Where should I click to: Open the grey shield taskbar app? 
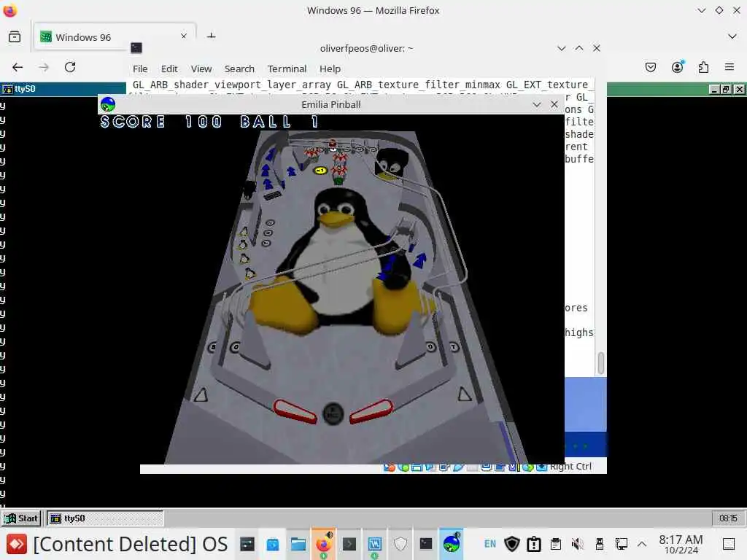tap(400, 544)
